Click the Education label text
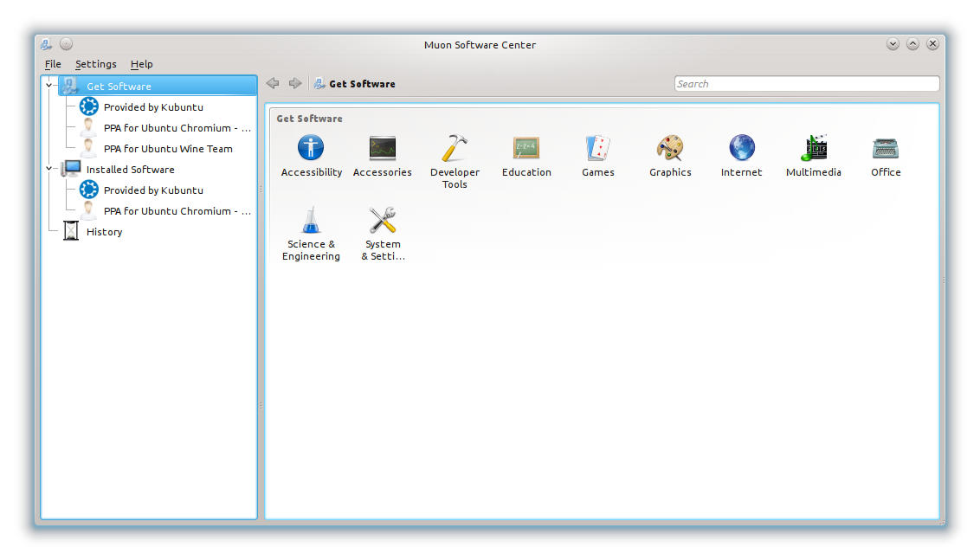980x560 pixels. [x=526, y=172]
